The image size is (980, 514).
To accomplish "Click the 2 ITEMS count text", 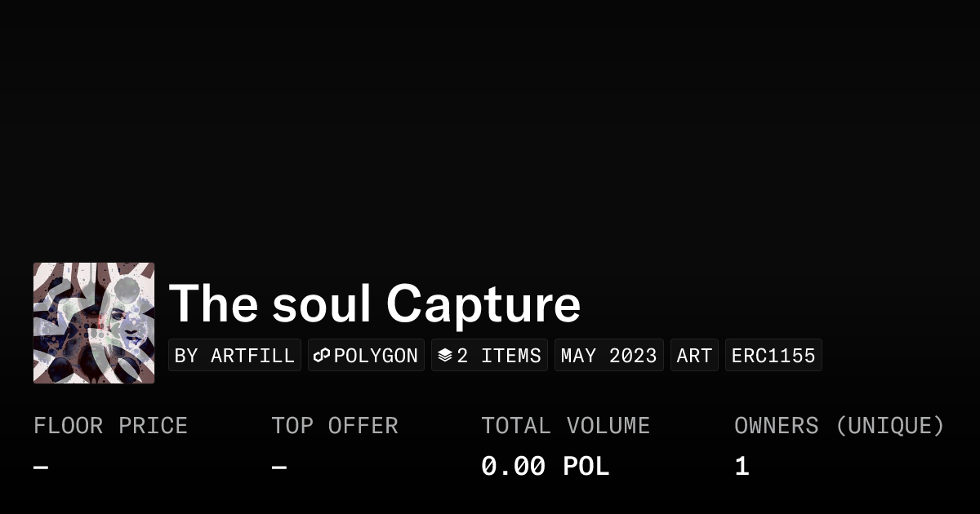I will point(499,356).
